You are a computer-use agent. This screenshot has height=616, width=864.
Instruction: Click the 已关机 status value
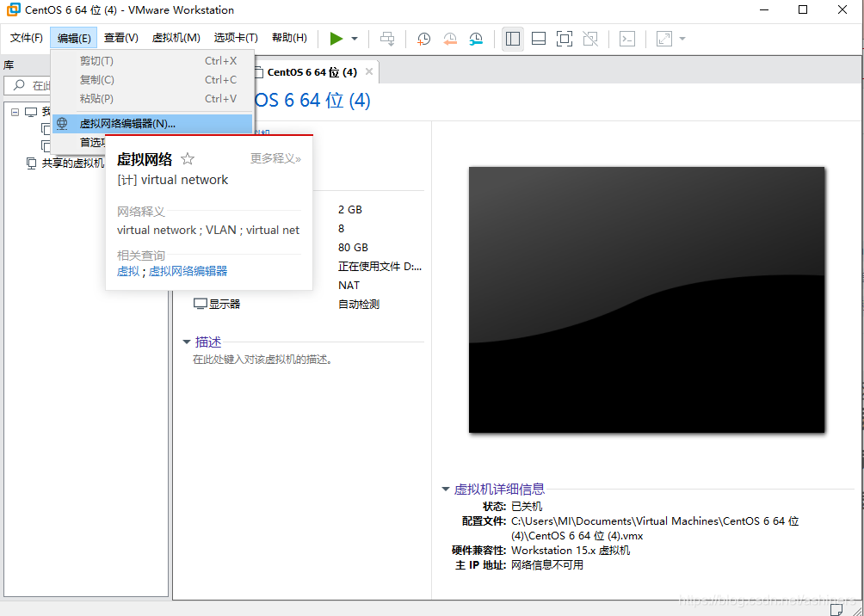pyautogui.click(x=527, y=507)
